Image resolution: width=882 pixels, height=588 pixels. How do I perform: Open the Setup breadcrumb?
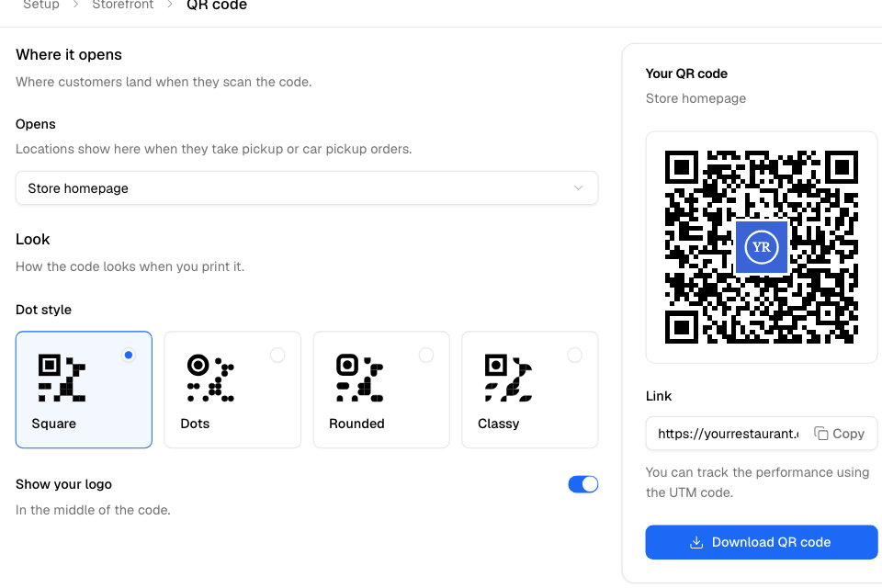[x=41, y=6]
